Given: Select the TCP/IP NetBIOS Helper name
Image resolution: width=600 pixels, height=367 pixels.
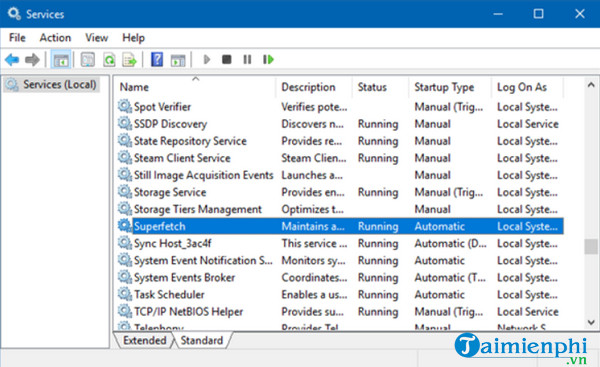Looking at the screenshot, I should coord(188,312).
